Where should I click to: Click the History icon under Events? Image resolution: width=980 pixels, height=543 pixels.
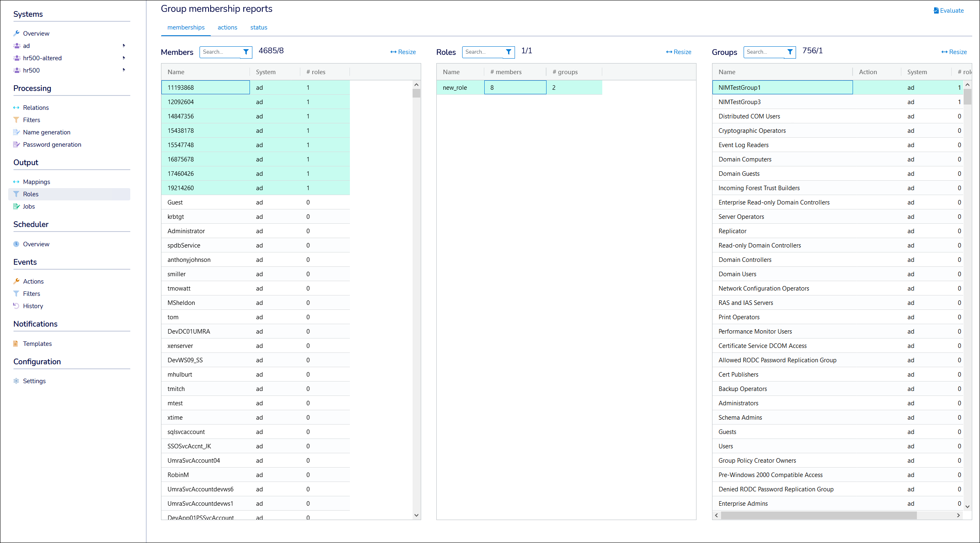16,306
